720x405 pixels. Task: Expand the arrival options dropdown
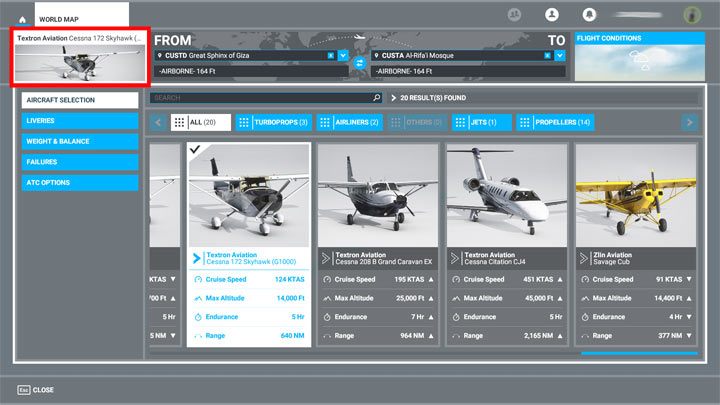pyautogui.click(x=560, y=55)
